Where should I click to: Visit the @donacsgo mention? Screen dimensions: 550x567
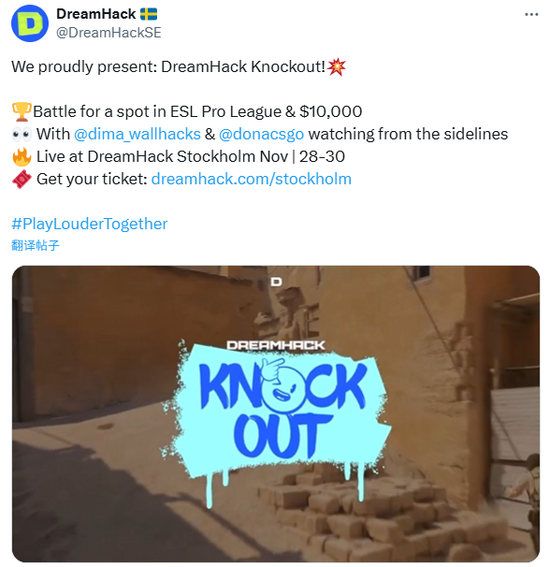pos(261,134)
